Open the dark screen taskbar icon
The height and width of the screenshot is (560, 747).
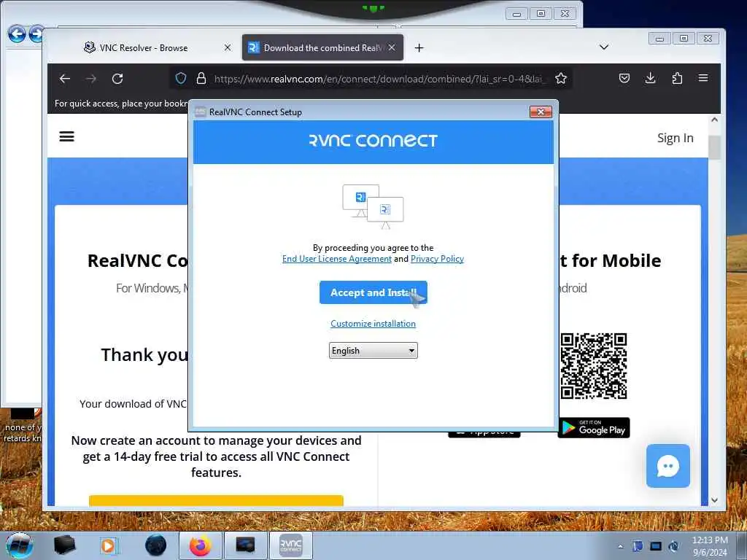point(245,545)
